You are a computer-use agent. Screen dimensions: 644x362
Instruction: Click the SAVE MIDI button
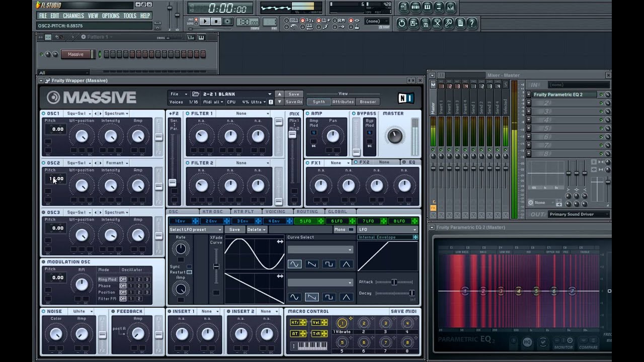pos(403,312)
